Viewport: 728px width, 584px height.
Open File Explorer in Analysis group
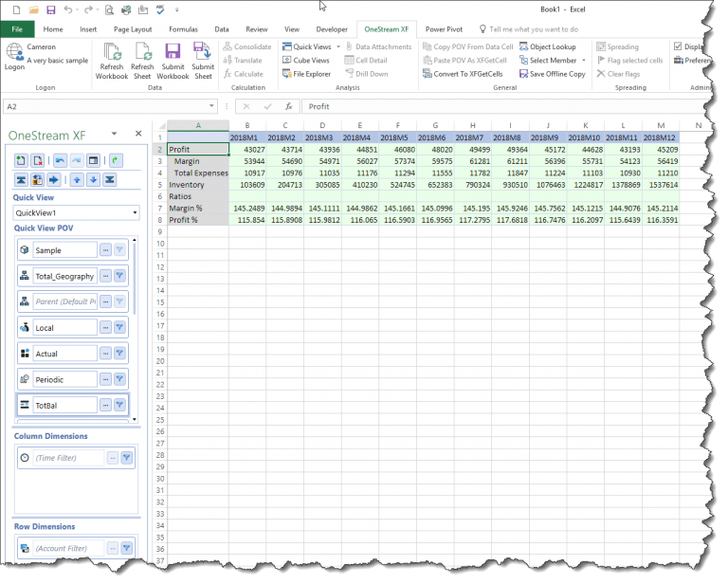point(306,74)
